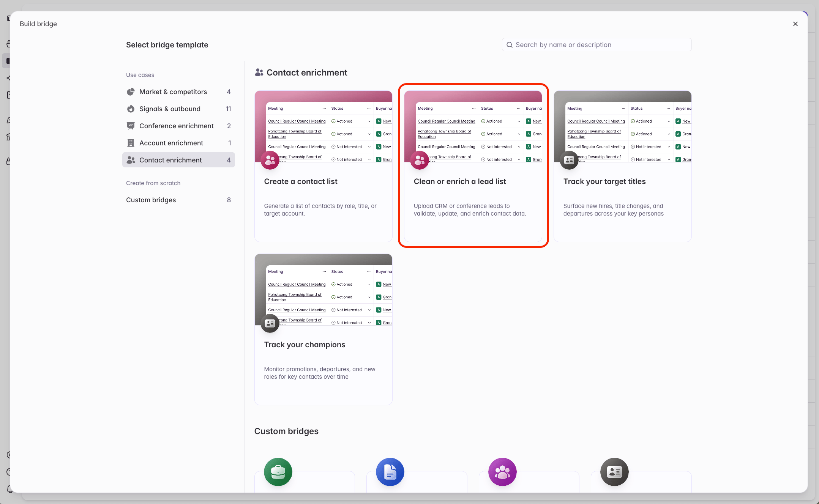Open Market & competitors use case
Image resolution: width=819 pixels, height=504 pixels.
[x=178, y=92]
